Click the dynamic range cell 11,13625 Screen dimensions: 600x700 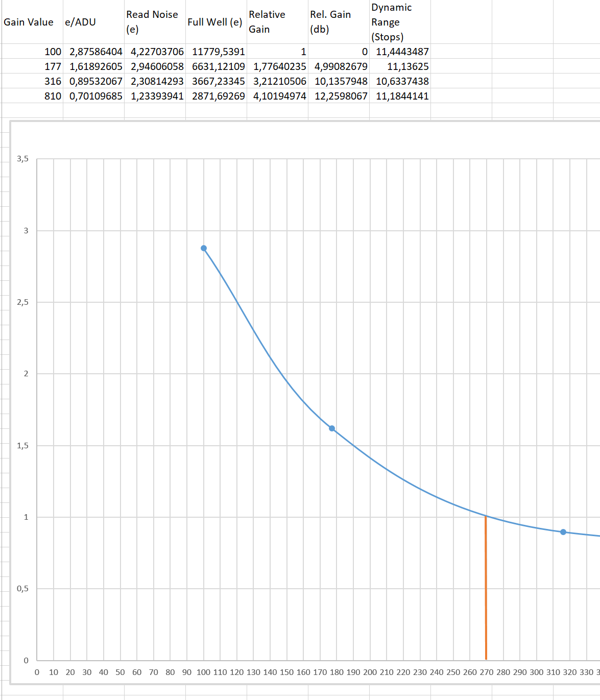click(x=407, y=66)
